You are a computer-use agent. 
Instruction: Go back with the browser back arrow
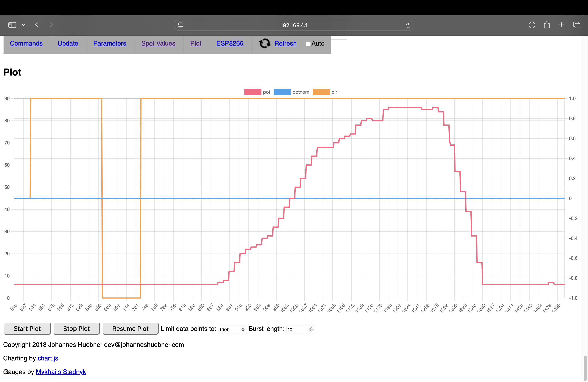pos(37,25)
